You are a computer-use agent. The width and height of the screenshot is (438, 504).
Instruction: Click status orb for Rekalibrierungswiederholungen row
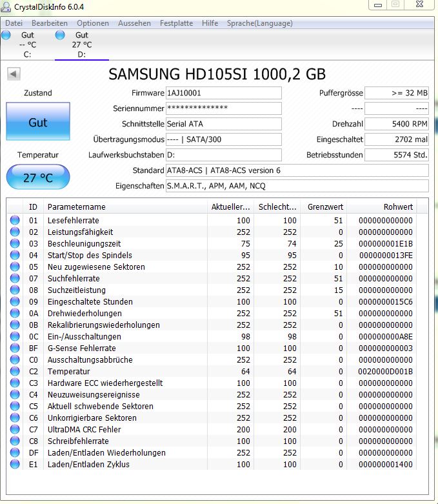pos(15,325)
